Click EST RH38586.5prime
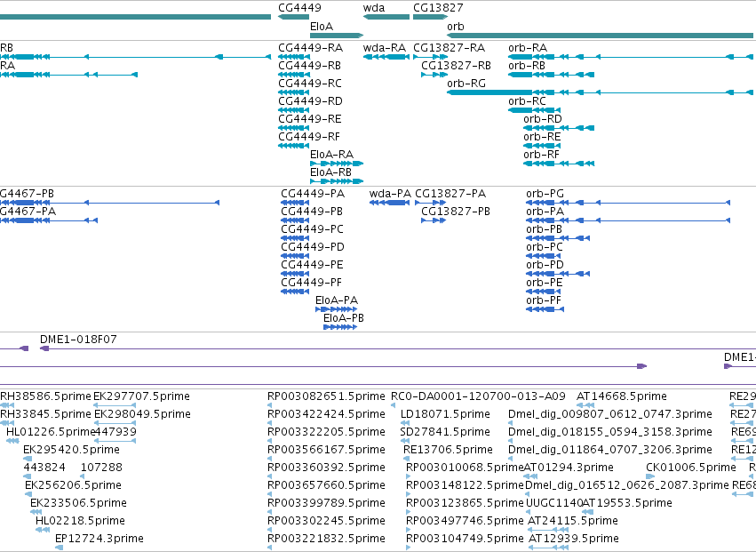 (7, 405)
